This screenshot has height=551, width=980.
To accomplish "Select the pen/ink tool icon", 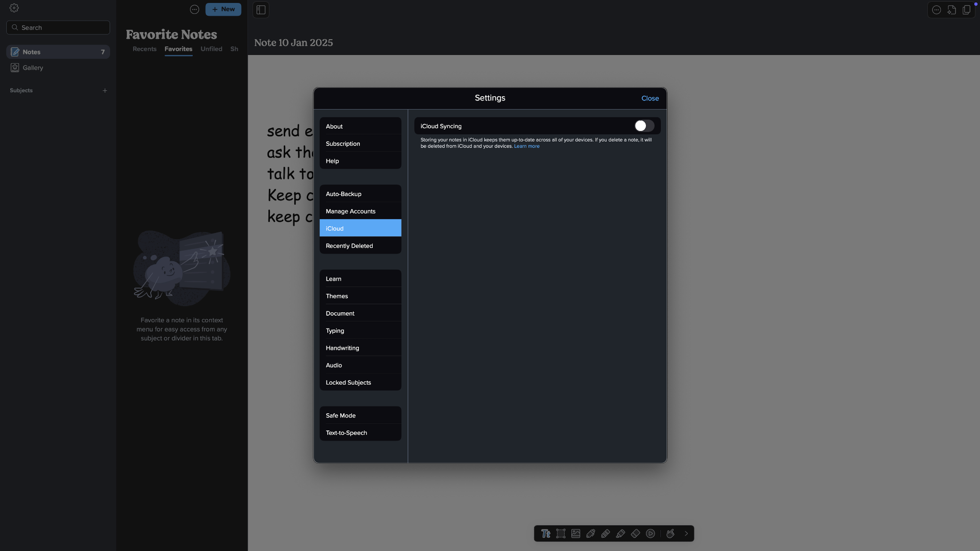I will (590, 533).
